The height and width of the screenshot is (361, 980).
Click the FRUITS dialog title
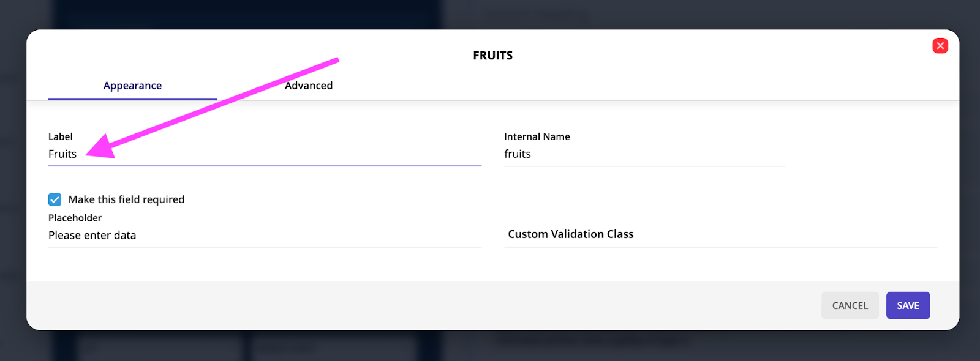492,56
